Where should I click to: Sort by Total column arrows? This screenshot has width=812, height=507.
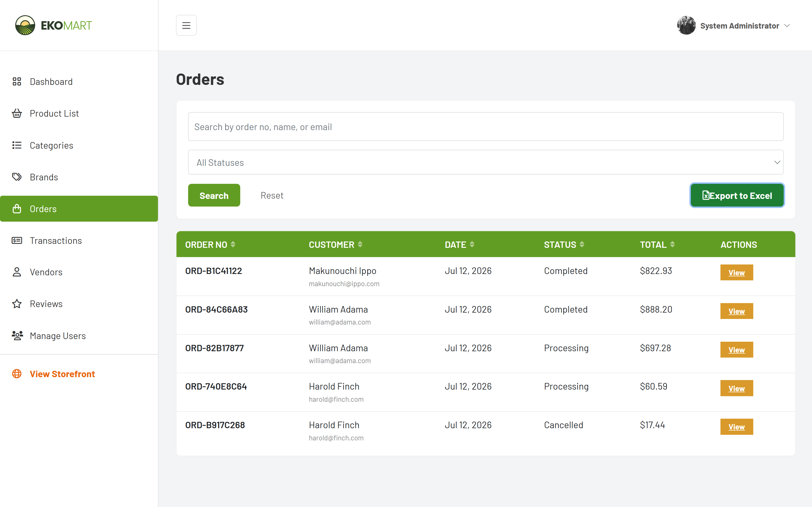(x=673, y=244)
